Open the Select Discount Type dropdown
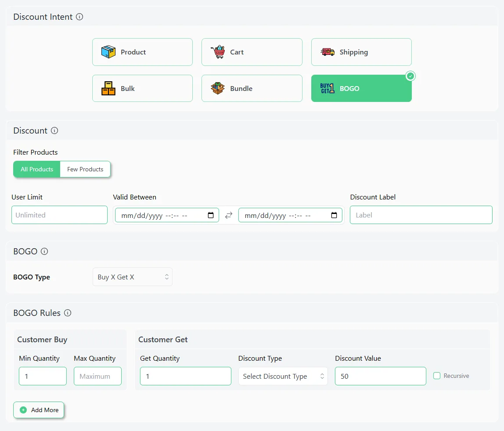Viewport: 504px width, 431px height. pyautogui.click(x=283, y=376)
